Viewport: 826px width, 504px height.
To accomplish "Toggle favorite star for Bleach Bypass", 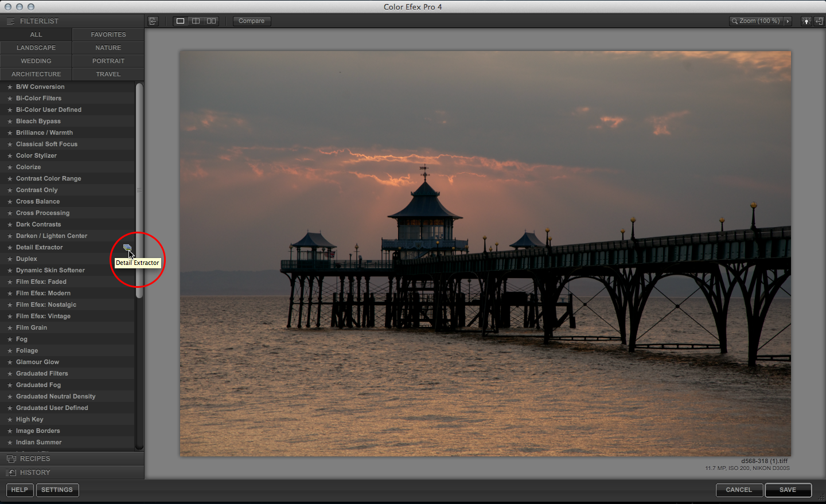I will pyautogui.click(x=10, y=122).
